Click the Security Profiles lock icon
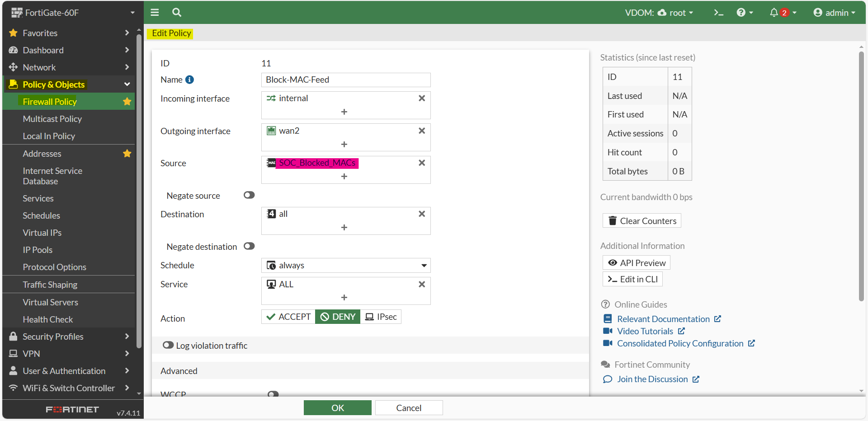This screenshot has height=421, width=868. click(14, 337)
